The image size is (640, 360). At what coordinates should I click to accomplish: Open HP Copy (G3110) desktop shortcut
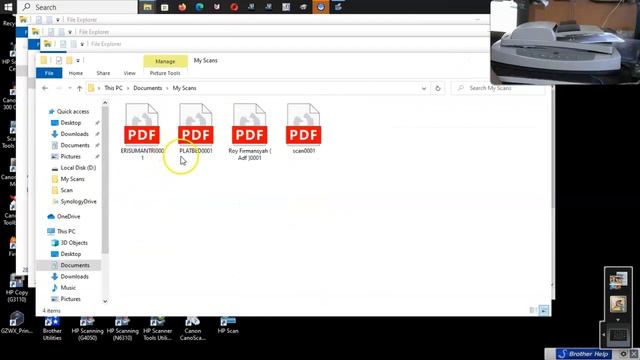17,289
